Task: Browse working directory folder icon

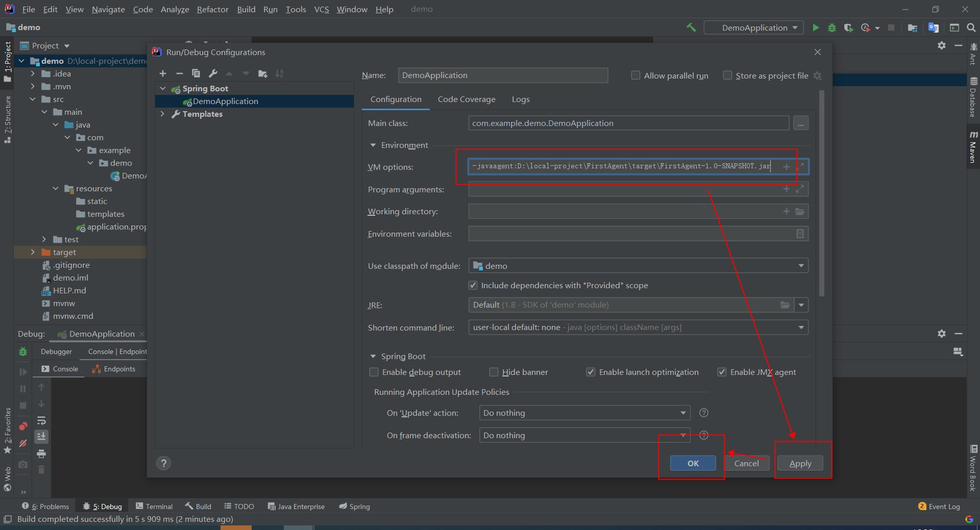Action: 800,211
